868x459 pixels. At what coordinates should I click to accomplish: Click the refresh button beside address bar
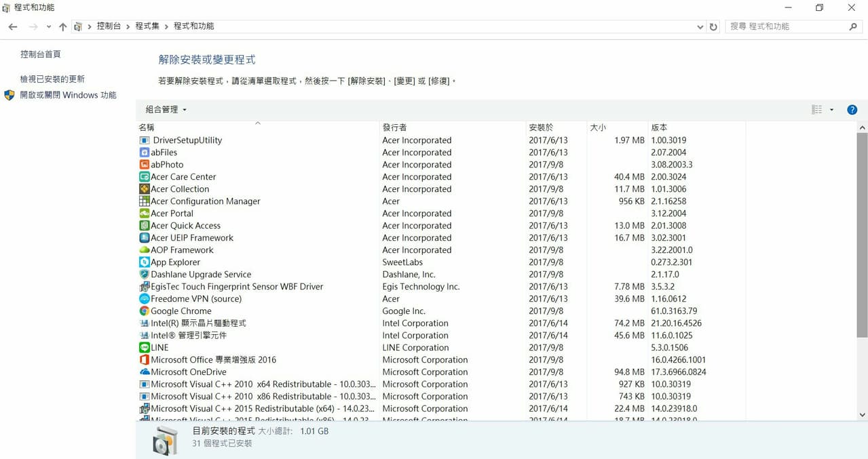(x=713, y=26)
